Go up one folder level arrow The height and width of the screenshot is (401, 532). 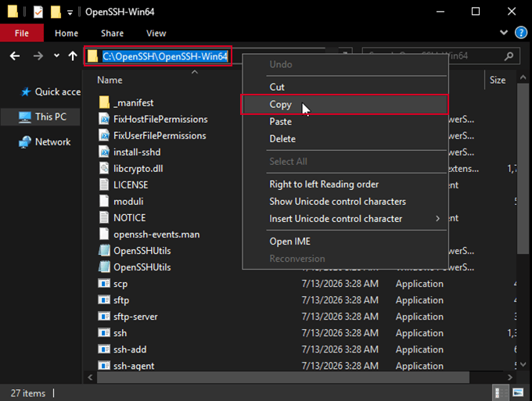point(73,56)
